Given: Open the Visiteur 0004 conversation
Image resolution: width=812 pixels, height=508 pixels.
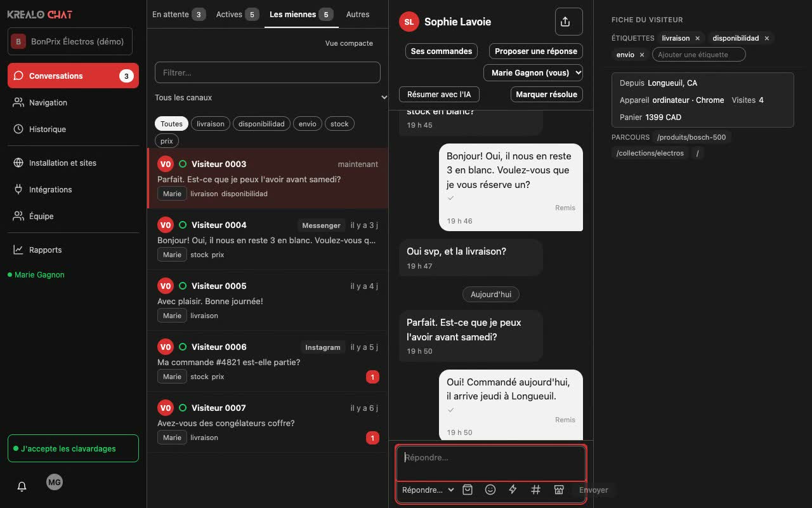Looking at the screenshot, I should pyautogui.click(x=268, y=239).
